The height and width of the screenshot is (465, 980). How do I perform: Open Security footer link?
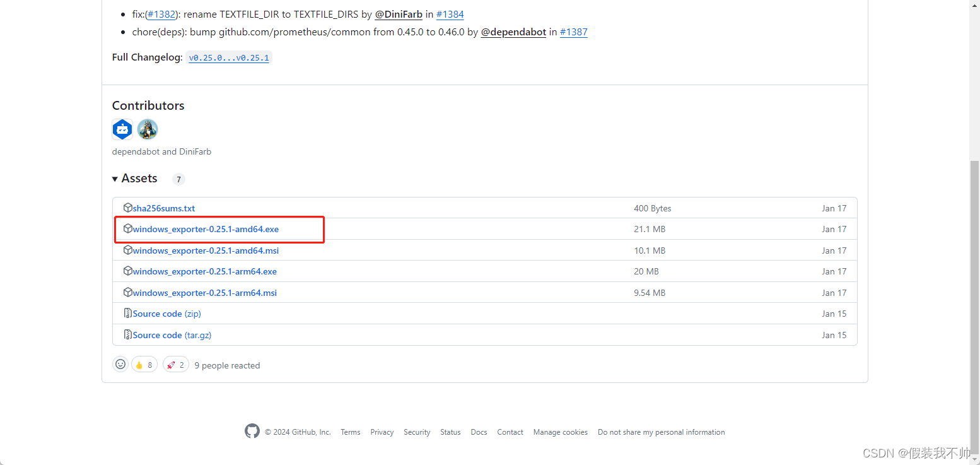click(x=417, y=432)
